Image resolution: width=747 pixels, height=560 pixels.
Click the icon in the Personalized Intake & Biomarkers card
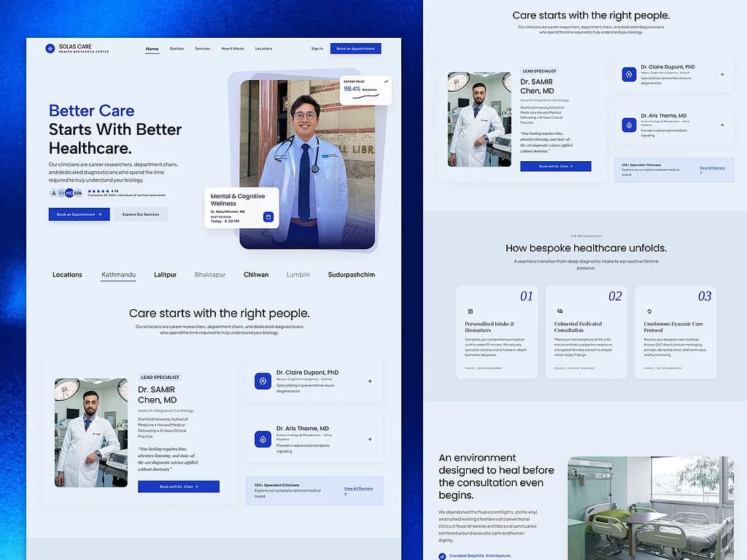(x=471, y=311)
